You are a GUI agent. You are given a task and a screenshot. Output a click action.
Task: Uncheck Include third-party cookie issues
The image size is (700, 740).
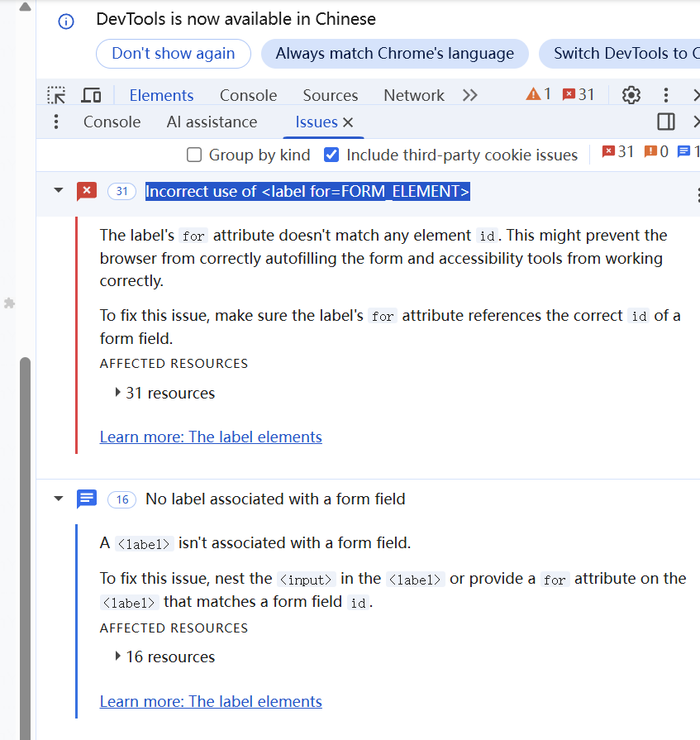(x=331, y=155)
